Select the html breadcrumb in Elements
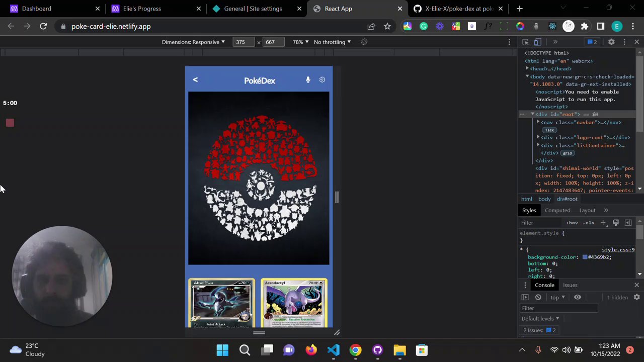The width and height of the screenshot is (644, 362). (526, 199)
